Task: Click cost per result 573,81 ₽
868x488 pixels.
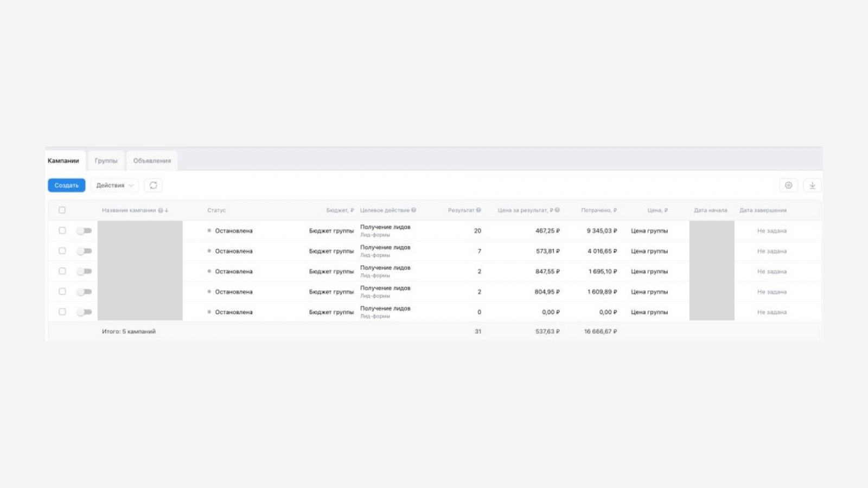Action: click(547, 251)
